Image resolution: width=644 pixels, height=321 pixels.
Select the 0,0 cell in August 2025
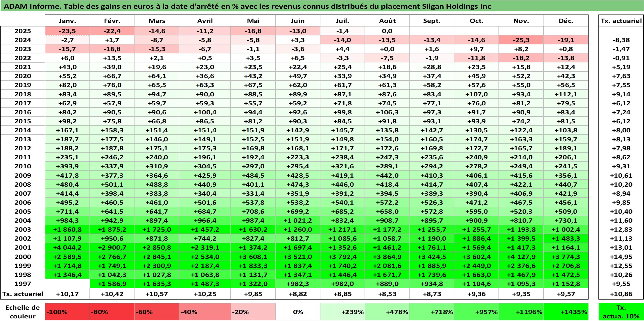click(387, 31)
